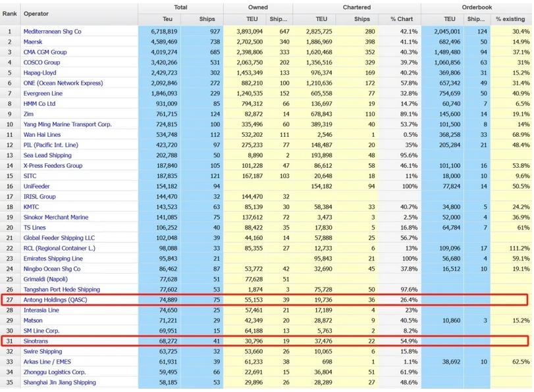Image resolution: width=534 pixels, height=392 pixels.
Task: Open RCL (Regional Container L.) link
Action: pyautogui.click(x=59, y=248)
